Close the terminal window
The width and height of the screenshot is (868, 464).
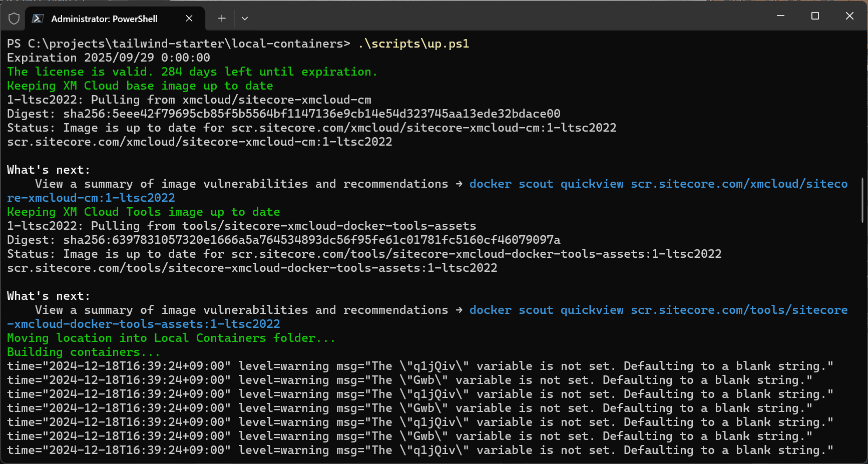point(849,16)
